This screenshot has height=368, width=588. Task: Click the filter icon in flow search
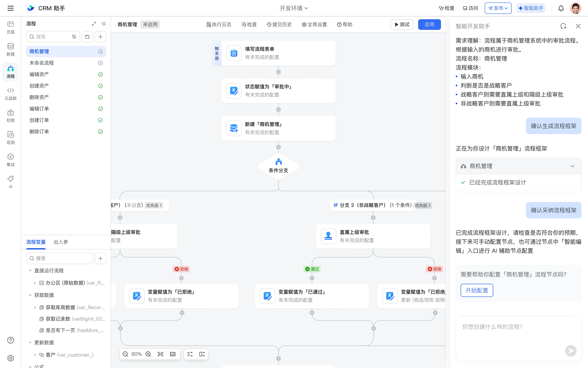(x=74, y=37)
